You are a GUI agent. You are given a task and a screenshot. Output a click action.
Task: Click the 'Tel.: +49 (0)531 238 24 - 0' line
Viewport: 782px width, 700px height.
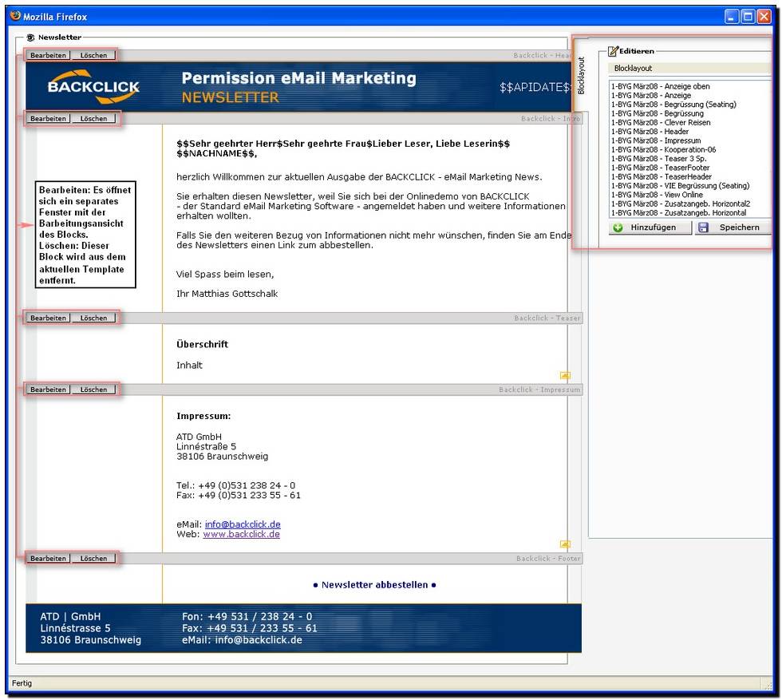[235, 485]
